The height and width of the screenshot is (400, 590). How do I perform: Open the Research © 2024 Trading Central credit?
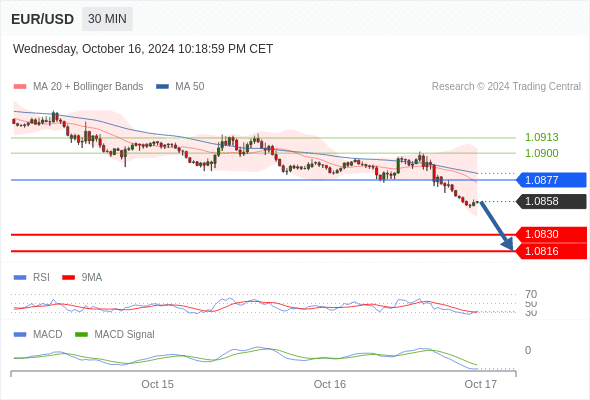pyautogui.click(x=506, y=87)
